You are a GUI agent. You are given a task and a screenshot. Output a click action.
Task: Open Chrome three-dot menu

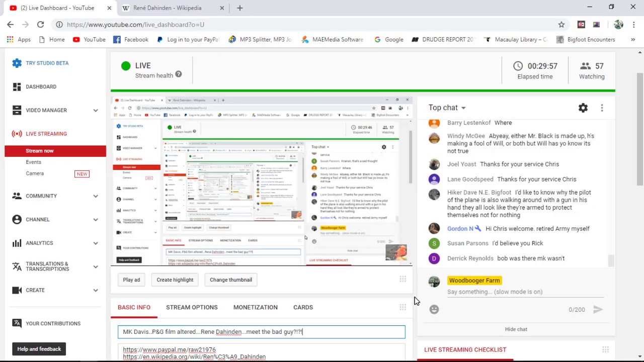pyautogui.click(x=633, y=24)
